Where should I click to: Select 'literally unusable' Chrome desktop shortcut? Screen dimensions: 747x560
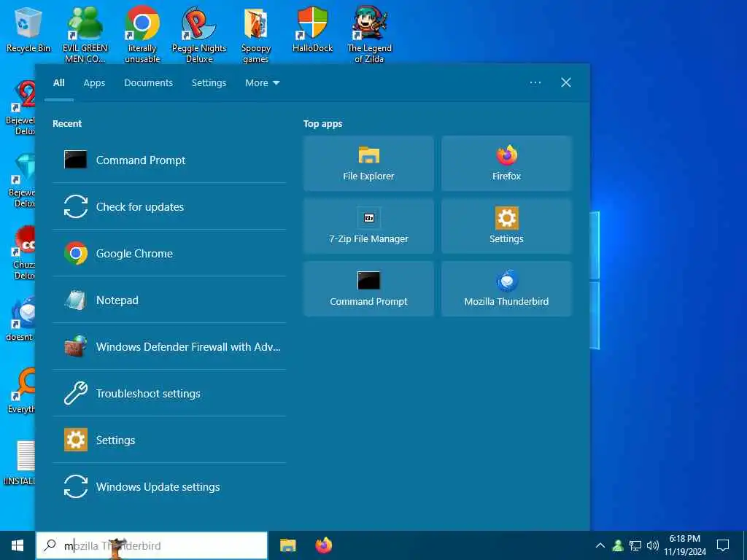[142, 34]
